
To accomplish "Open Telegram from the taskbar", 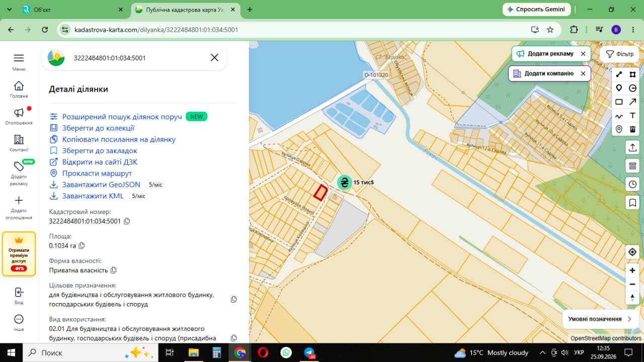I will 309,352.
